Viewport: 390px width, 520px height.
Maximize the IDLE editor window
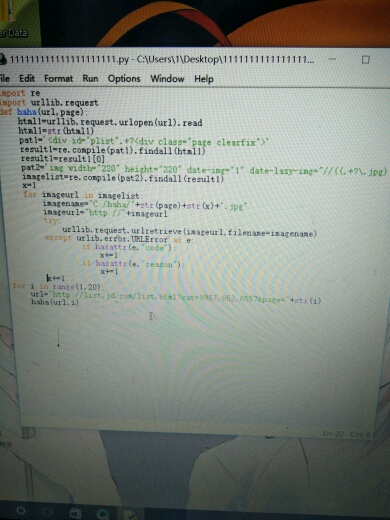coord(366,60)
